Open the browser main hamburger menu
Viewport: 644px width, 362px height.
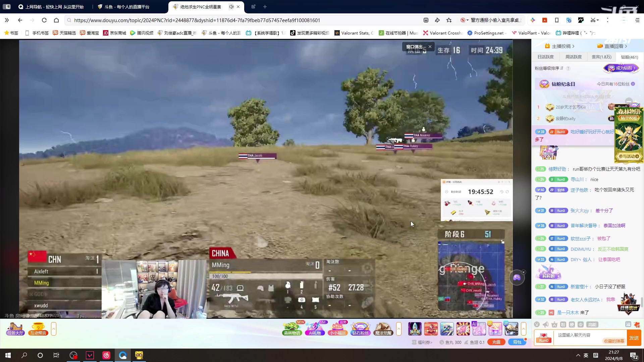point(637,20)
